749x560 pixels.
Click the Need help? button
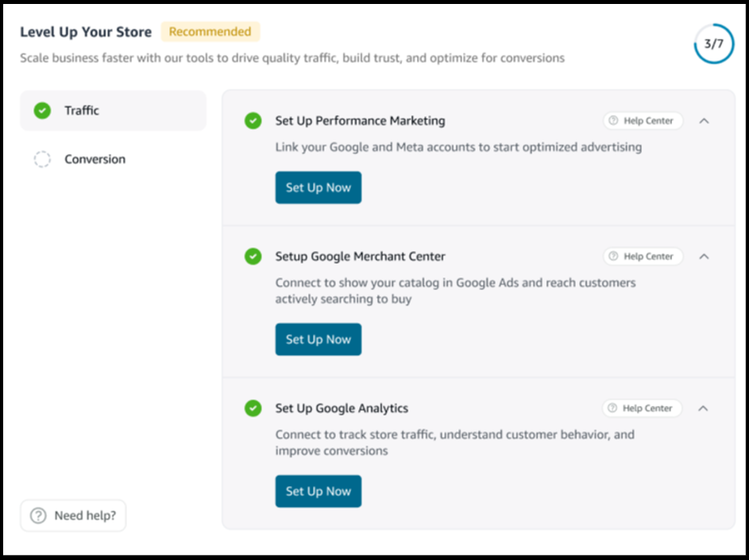pos(73,516)
